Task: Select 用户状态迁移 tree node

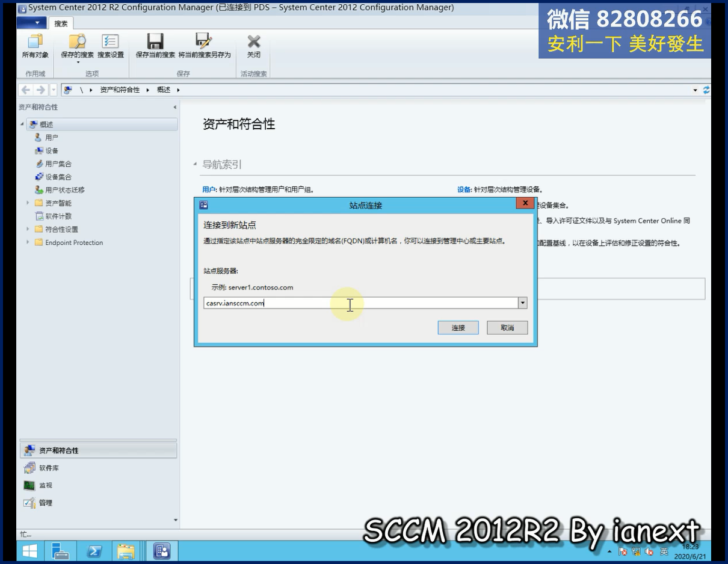Action: 65,190
